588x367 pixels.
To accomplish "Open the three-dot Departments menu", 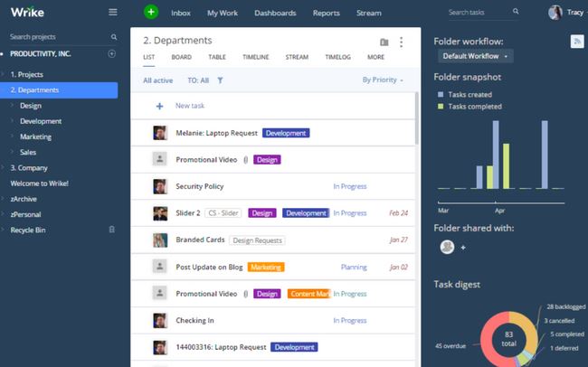I will click(x=402, y=42).
